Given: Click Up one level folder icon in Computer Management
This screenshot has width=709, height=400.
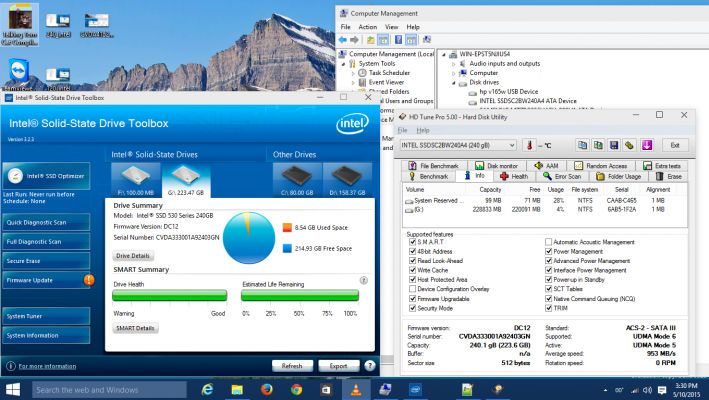Looking at the screenshot, I should [x=370, y=40].
